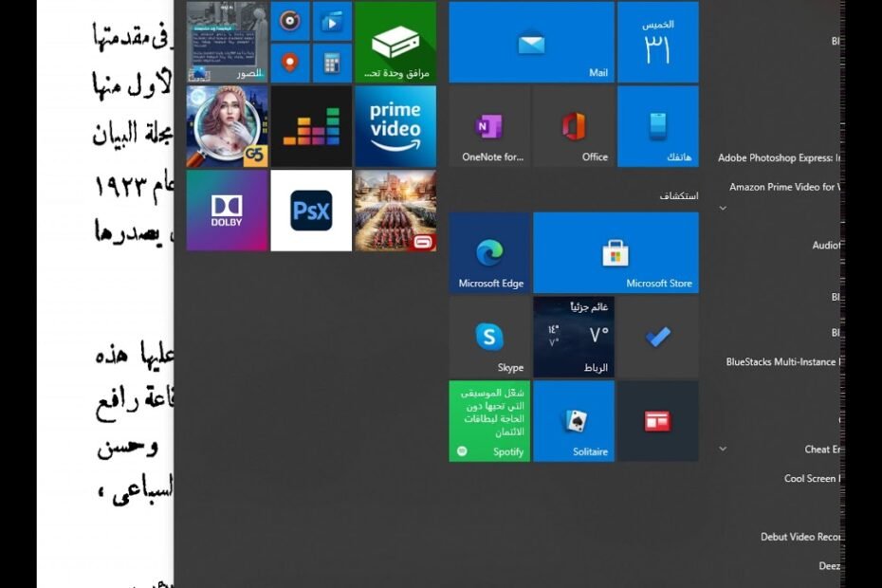The width and height of the screenshot is (882, 588).
Task: Open the OneNote tile
Action: [489, 126]
